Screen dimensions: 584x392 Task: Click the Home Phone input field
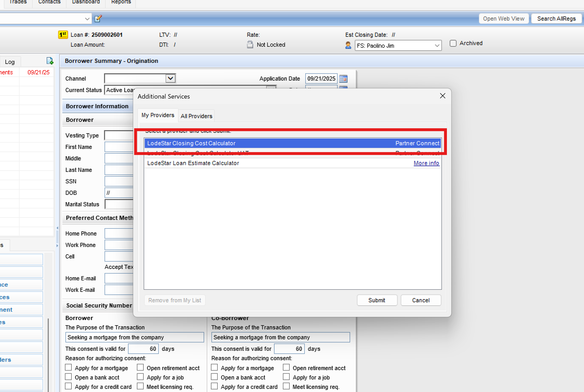coord(119,233)
